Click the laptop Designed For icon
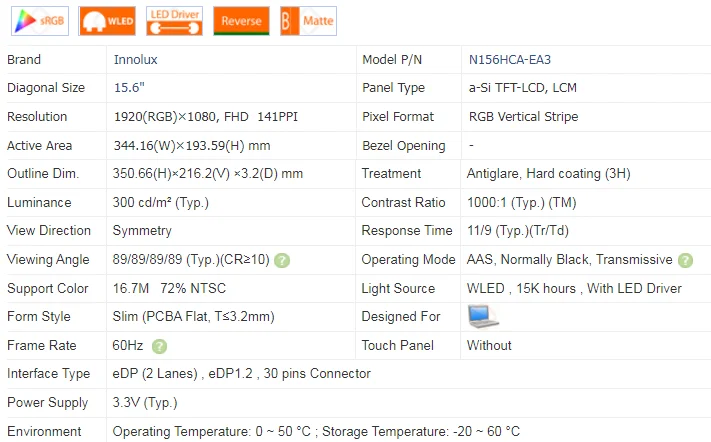This screenshot has width=711, height=442. coord(483,316)
